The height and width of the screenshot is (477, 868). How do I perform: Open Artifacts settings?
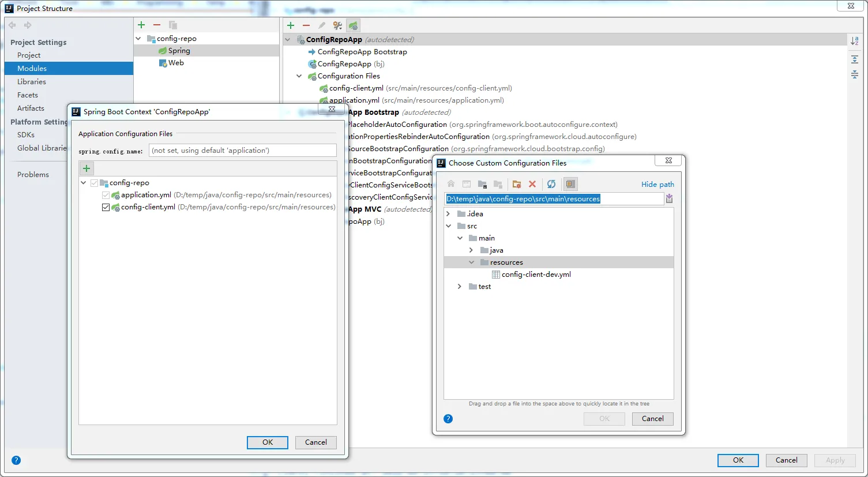(x=31, y=108)
